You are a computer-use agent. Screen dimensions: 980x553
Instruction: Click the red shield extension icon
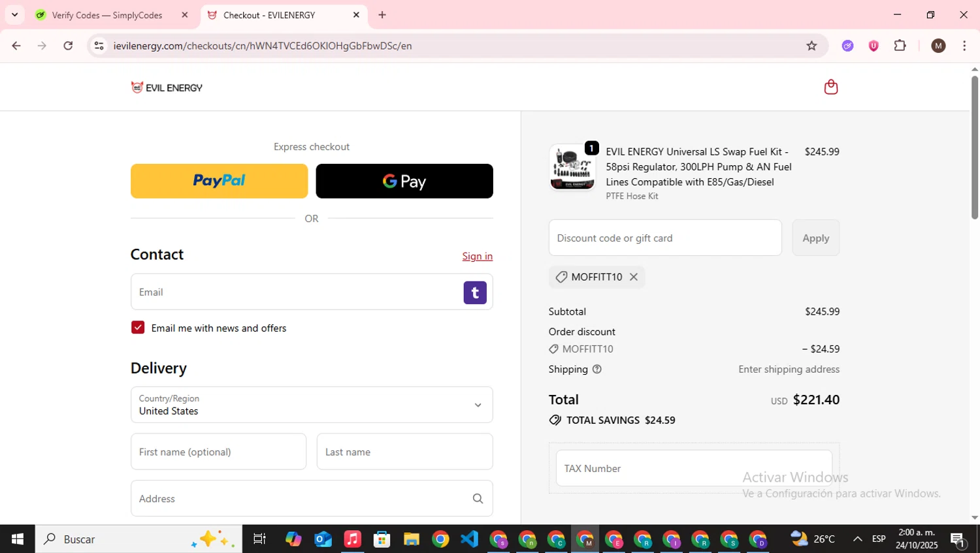pos(874,46)
